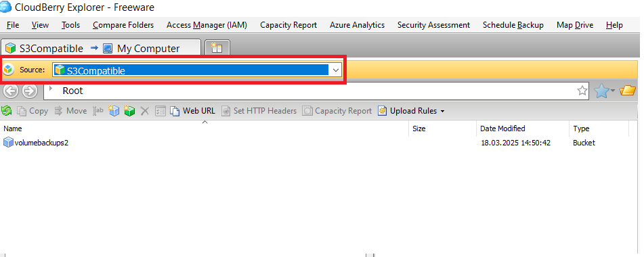Screen dimensions: 644x257
Task: Open the File menu
Action: (13, 25)
